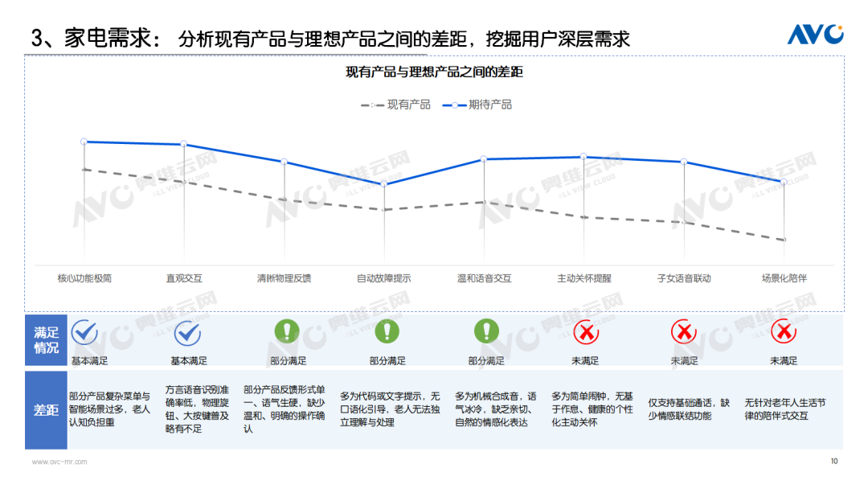This screenshot has width=868, height=489.
Task: Click the 期待产品 data point for 核心功能极简
Action: tap(84, 142)
